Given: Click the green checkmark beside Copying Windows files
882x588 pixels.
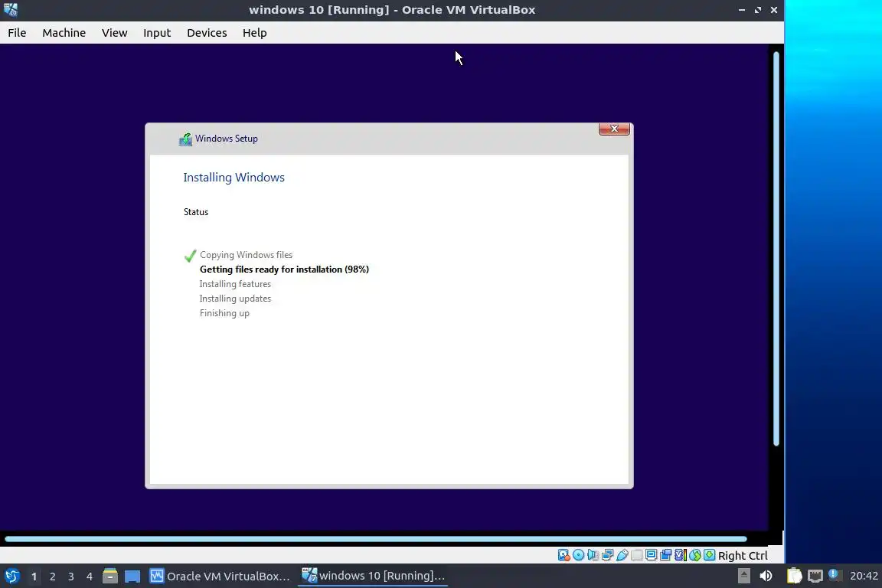Looking at the screenshot, I should pyautogui.click(x=190, y=256).
